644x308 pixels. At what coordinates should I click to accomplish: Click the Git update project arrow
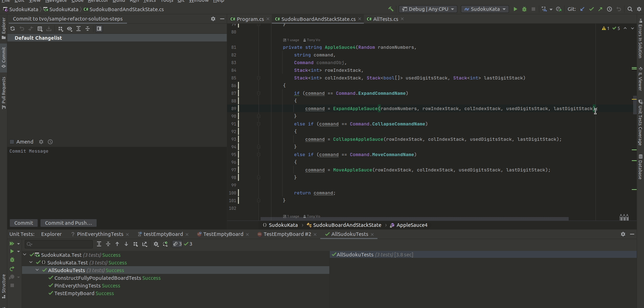tap(582, 9)
